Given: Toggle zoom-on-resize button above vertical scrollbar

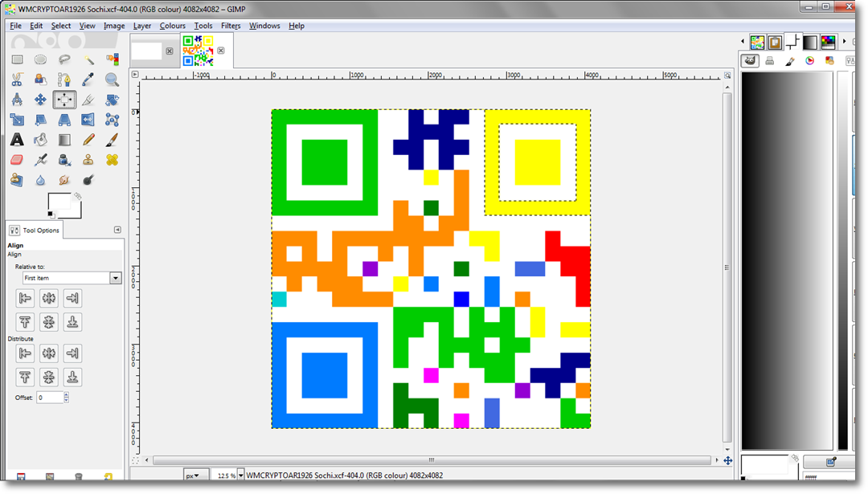Looking at the screenshot, I should 727,76.
